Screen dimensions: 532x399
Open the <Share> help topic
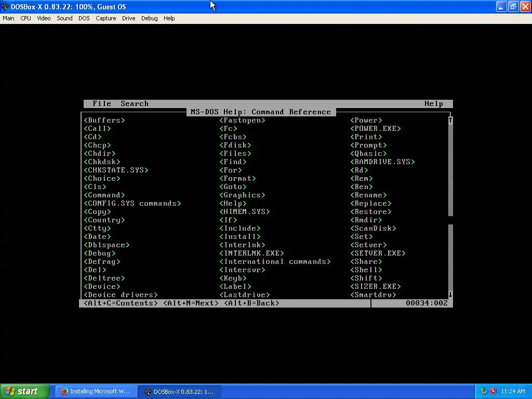point(366,262)
